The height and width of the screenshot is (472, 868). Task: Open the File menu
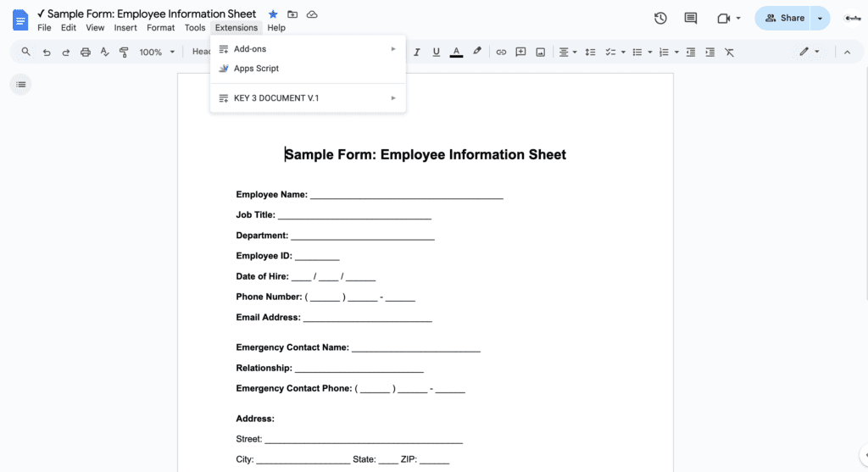[44, 28]
